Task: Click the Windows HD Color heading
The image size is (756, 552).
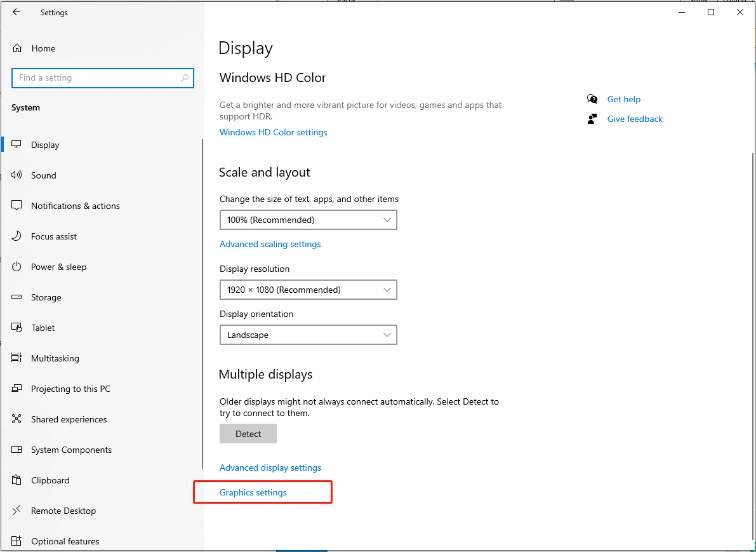Action: tap(272, 77)
